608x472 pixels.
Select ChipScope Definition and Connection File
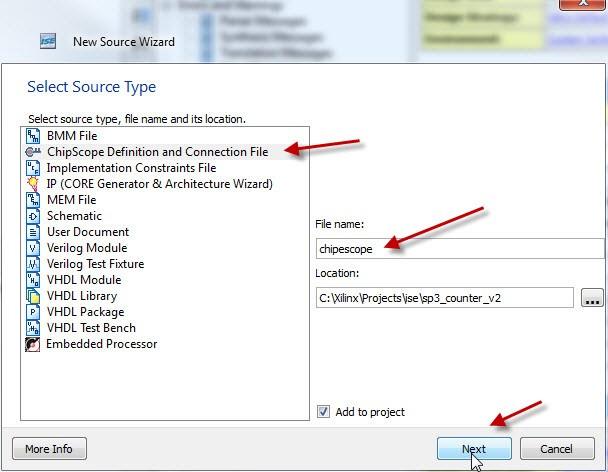pyautogui.click(x=158, y=152)
